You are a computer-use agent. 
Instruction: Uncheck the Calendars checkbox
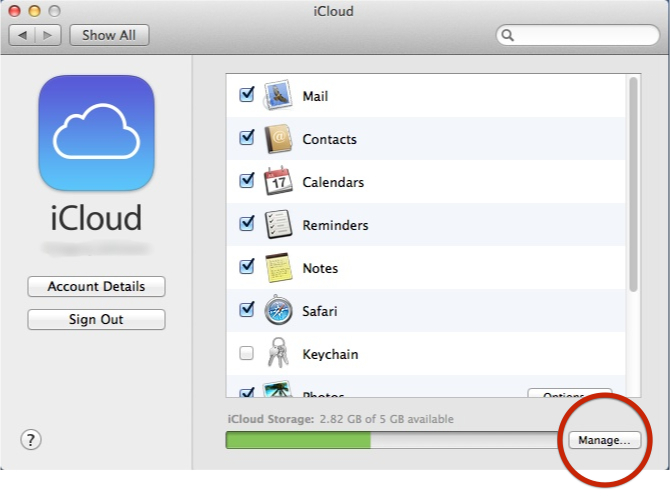coord(247,182)
